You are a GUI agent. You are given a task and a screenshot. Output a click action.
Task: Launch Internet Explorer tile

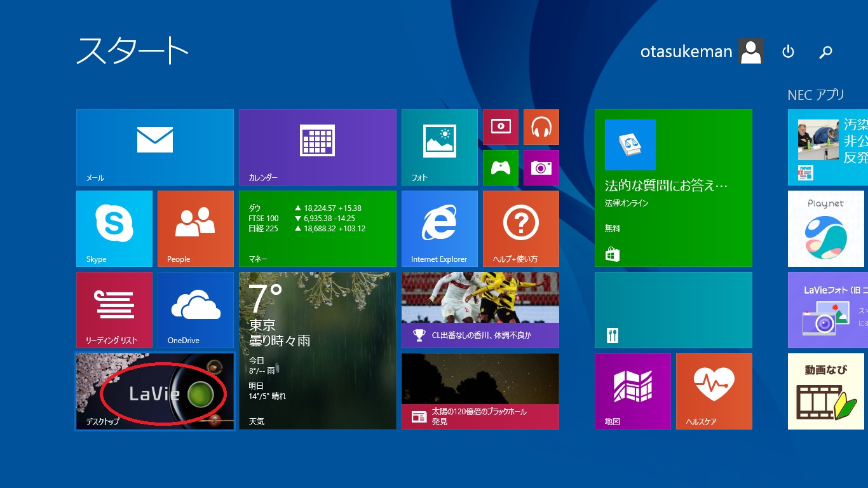click(440, 229)
